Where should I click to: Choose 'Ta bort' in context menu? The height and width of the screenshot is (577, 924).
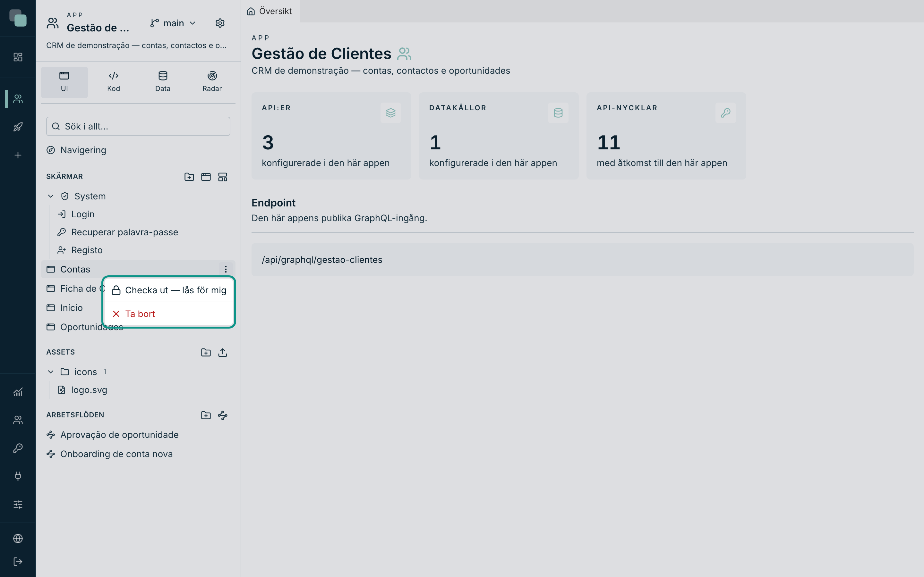(169, 314)
